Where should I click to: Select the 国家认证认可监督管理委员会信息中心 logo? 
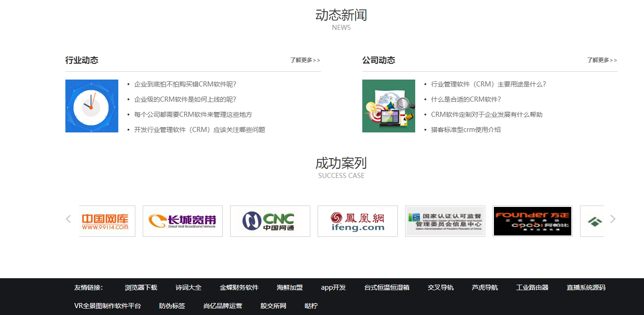(x=445, y=221)
